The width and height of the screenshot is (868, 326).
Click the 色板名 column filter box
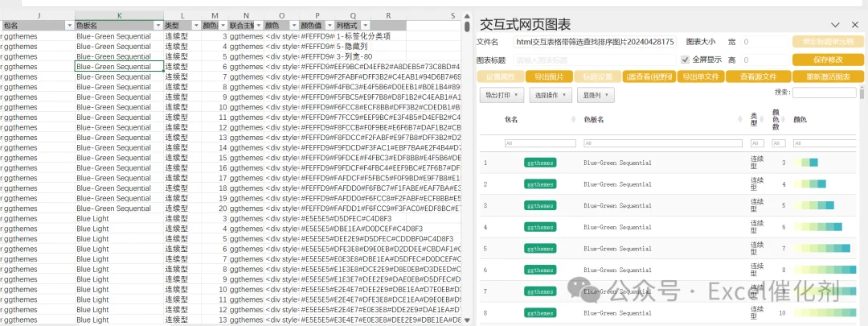663,143
